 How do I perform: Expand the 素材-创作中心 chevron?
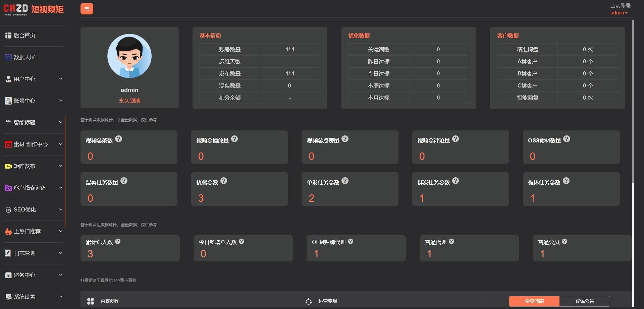tap(61, 144)
